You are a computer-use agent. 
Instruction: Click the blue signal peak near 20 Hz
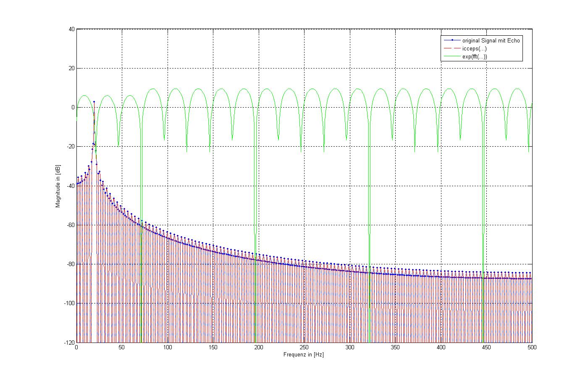click(x=94, y=102)
